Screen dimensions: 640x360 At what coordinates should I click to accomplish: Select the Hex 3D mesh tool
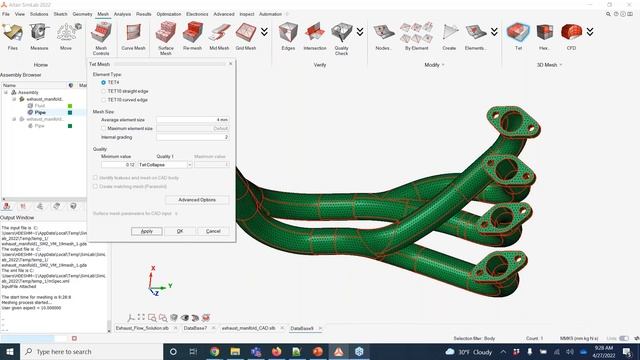[544, 36]
